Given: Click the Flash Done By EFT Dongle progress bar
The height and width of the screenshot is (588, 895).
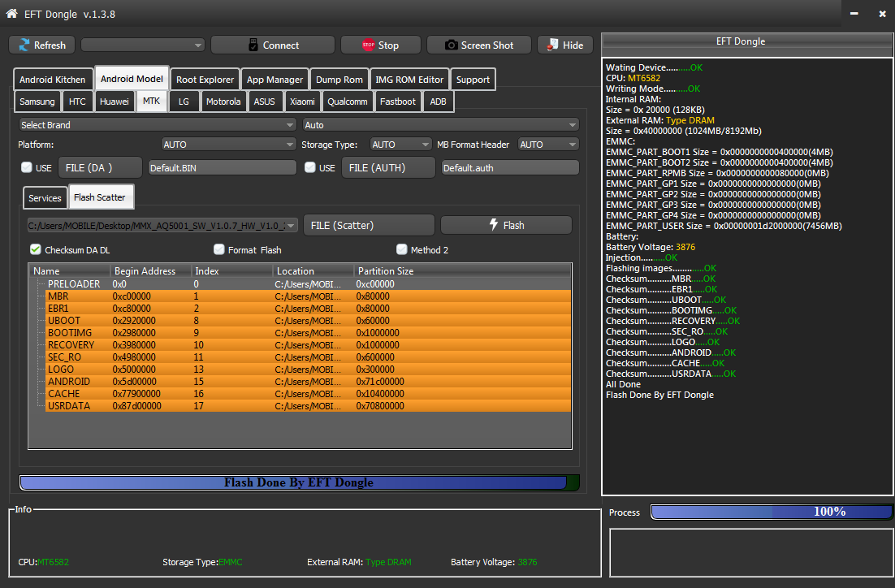Looking at the screenshot, I should [x=299, y=482].
